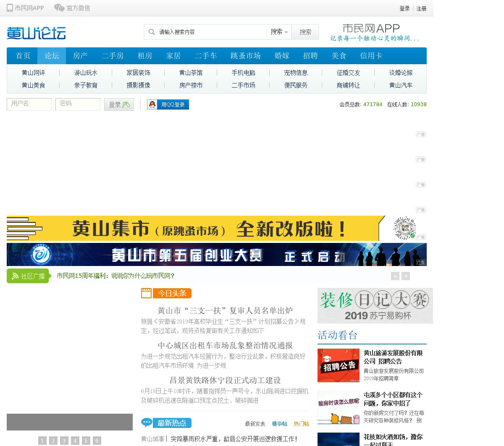Click the 社区广播 RSS broadcast icon
Image resolution: width=504 pixels, height=446 pixels.
point(15,276)
